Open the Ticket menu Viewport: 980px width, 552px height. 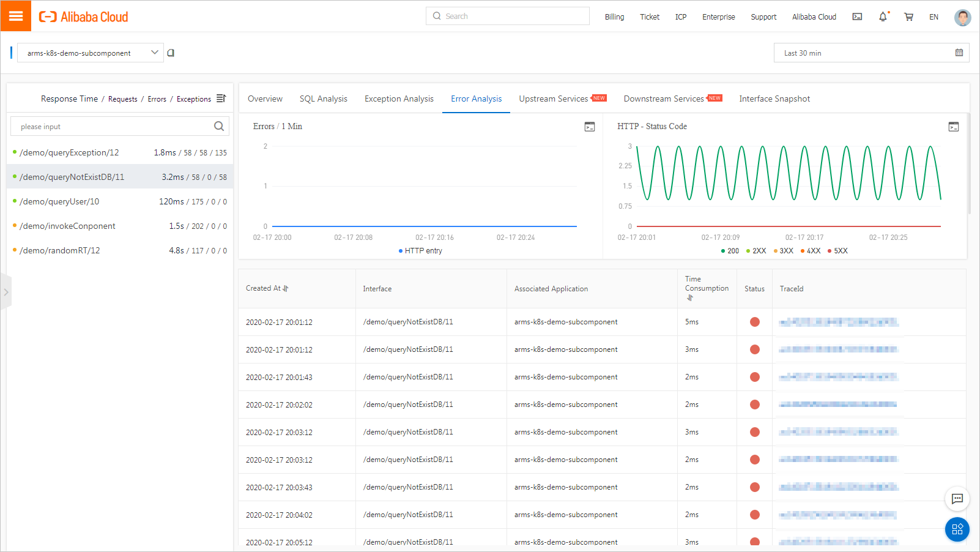(x=650, y=17)
